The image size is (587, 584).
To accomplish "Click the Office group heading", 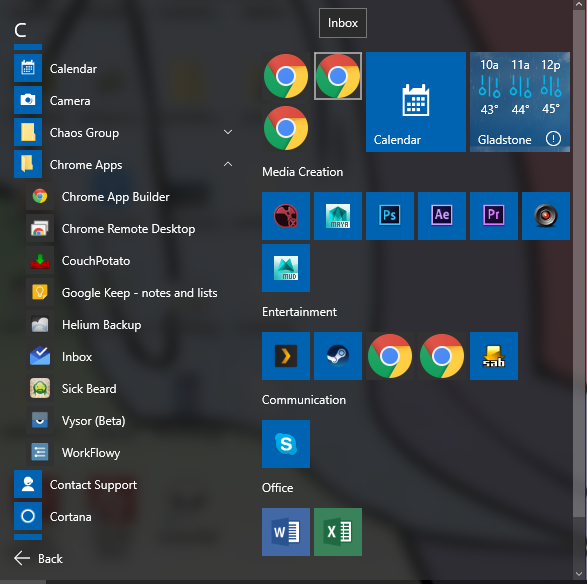I will pyautogui.click(x=277, y=488).
